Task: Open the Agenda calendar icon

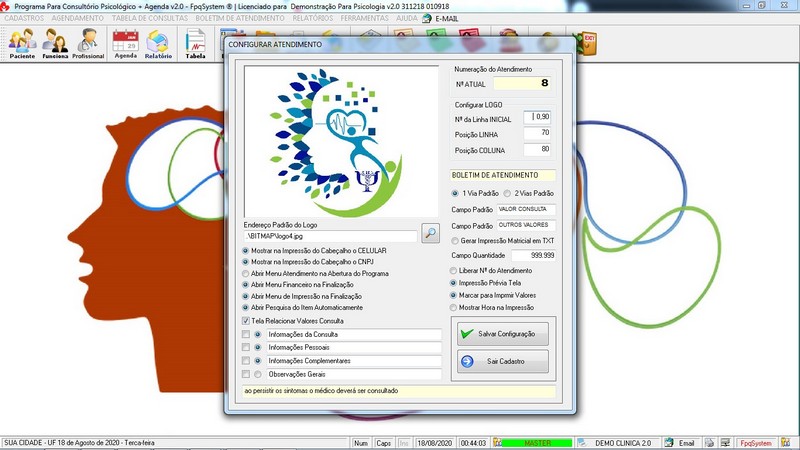Action: pyautogui.click(x=126, y=44)
